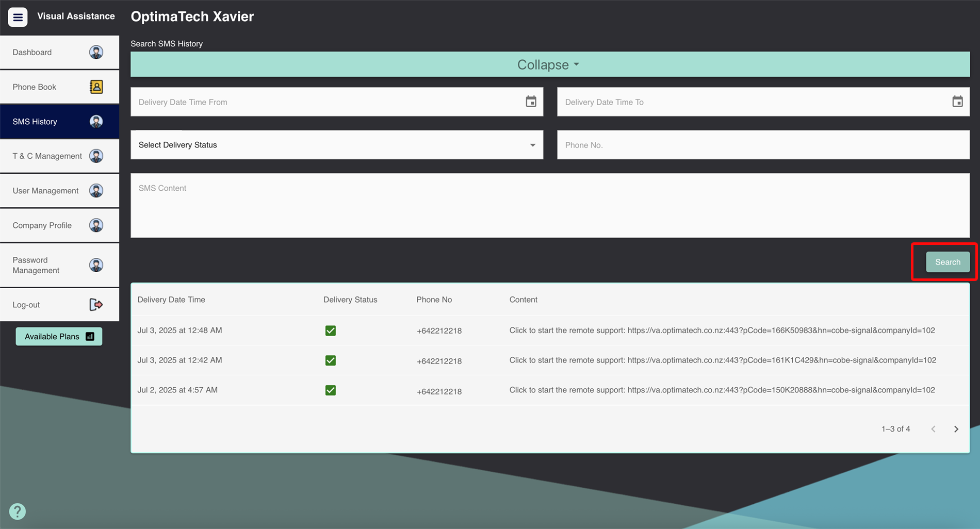The image size is (980, 529).
Task: Open User Management page
Action: coord(59,190)
